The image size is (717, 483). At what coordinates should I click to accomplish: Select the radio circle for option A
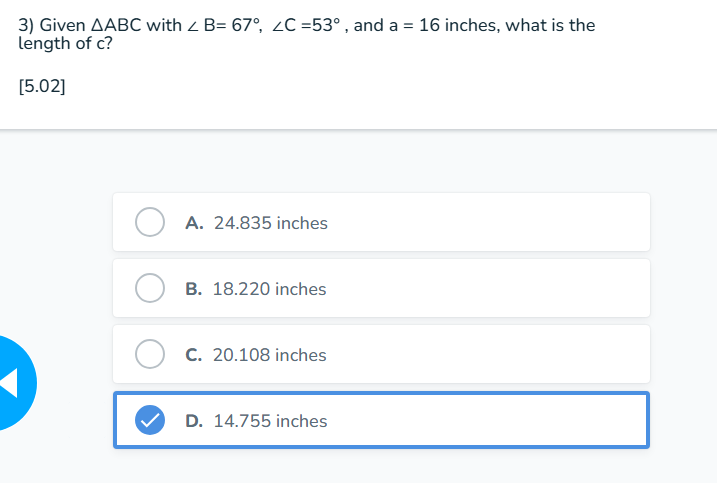click(x=150, y=222)
